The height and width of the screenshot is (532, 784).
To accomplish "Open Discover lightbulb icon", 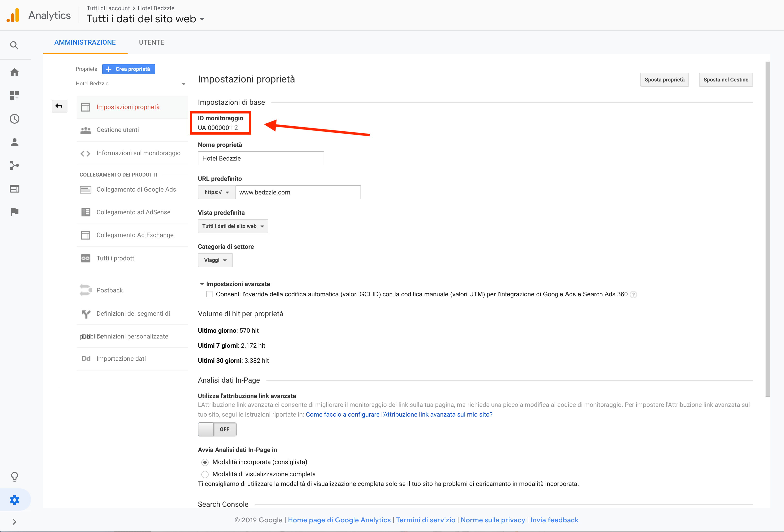I will click(x=15, y=476).
